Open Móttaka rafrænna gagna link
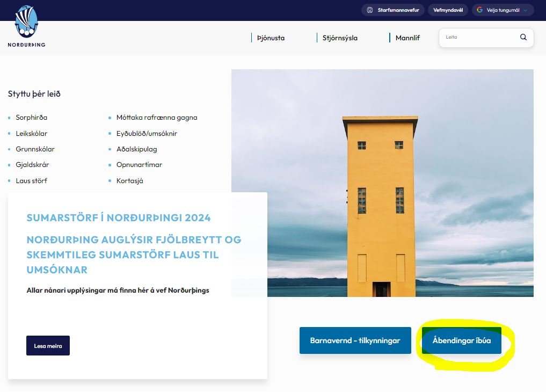 coord(157,118)
